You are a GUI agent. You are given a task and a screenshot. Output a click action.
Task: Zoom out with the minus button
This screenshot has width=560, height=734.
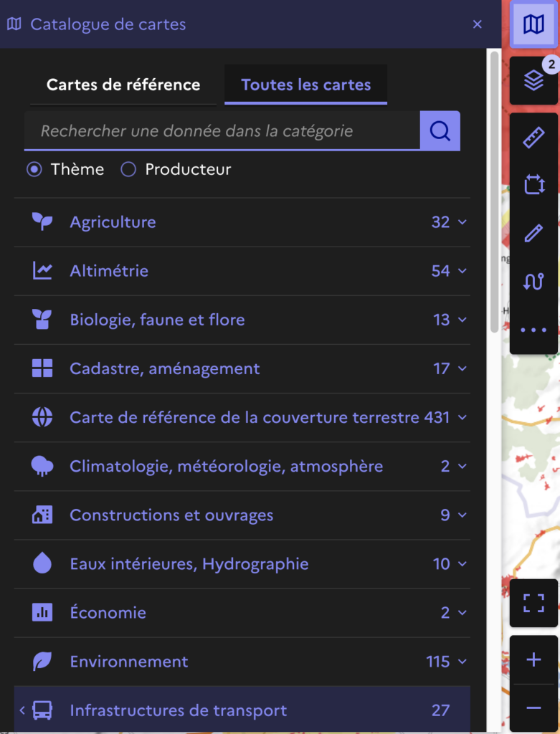533,707
